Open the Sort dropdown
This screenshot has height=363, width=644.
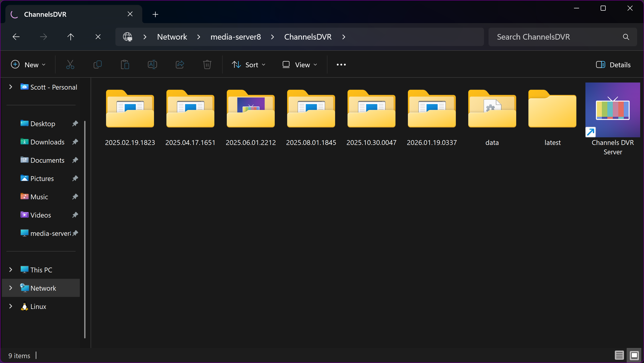coord(249,65)
